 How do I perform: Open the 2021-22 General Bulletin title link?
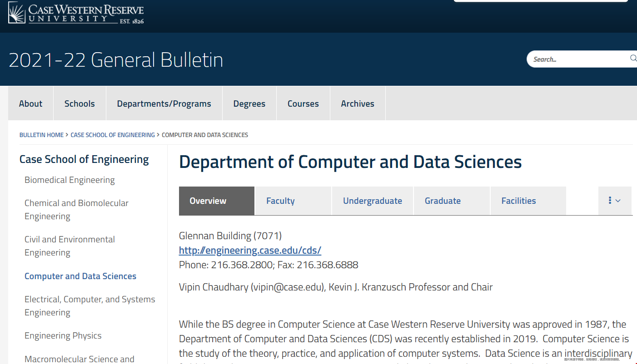click(116, 60)
